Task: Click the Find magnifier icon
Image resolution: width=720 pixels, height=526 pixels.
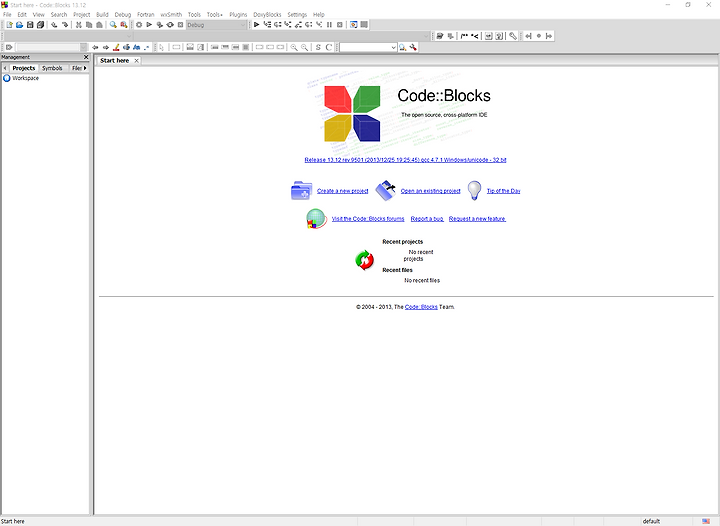Action: click(113, 25)
